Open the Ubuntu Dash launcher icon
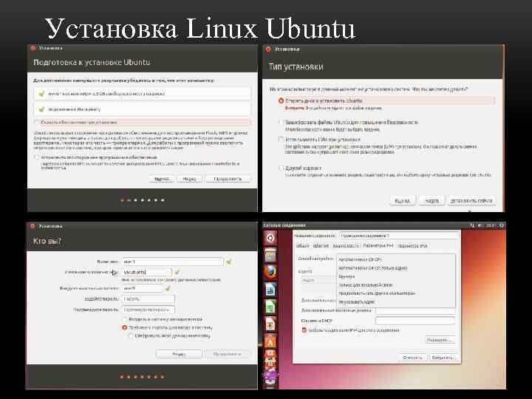This screenshot has height=399, width=532. coord(270,238)
